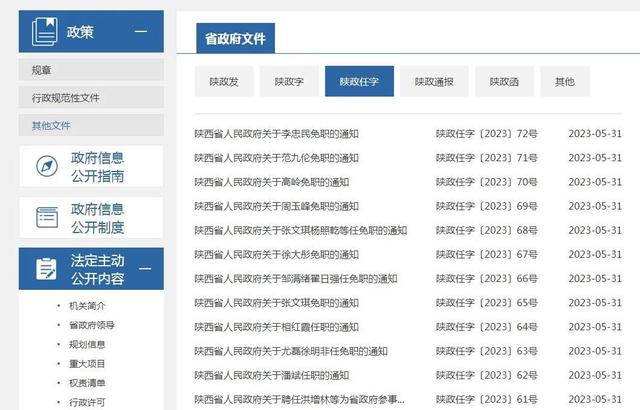Collapse the 政策 section with the minus sign
Viewport: 640px width, 410px height.
[x=141, y=31]
